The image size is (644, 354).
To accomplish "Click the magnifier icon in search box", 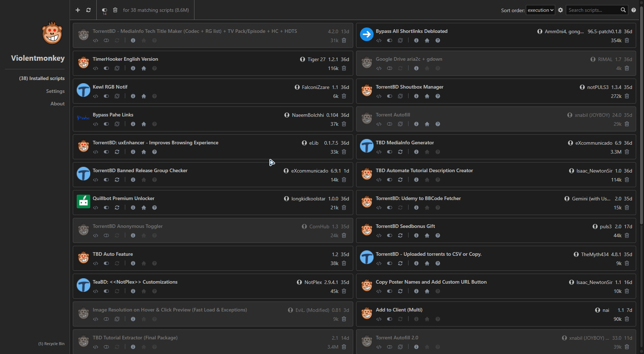I will pos(623,10).
